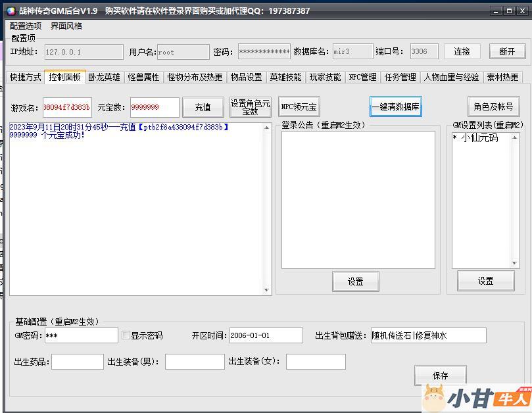The height and width of the screenshot is (413, 532).
Task: Click the app icon in the title bar
Action: coord(9,11)
